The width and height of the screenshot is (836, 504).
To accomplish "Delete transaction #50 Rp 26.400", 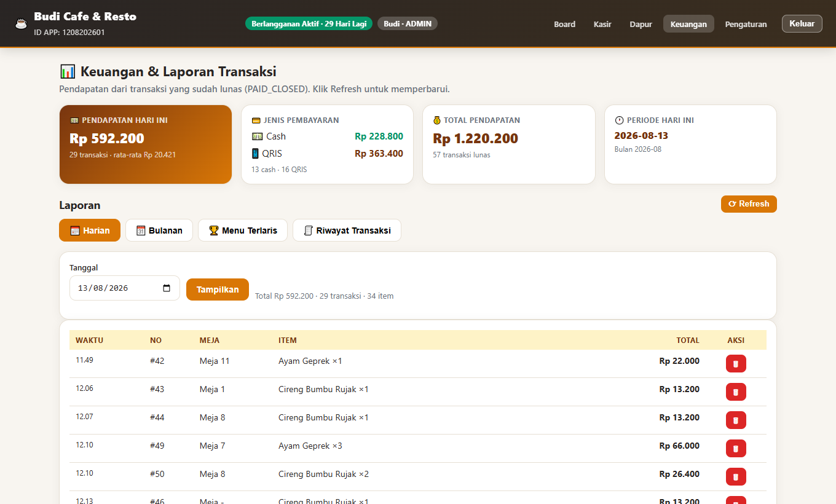I will 736,477.
